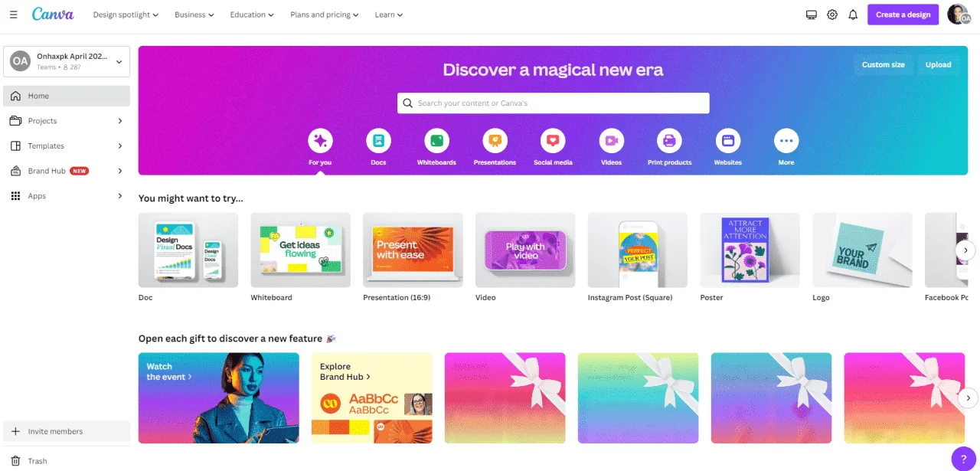980x471 pixels.
Task: Click the Projects folder icon
Action: click(x=15, y=121)
